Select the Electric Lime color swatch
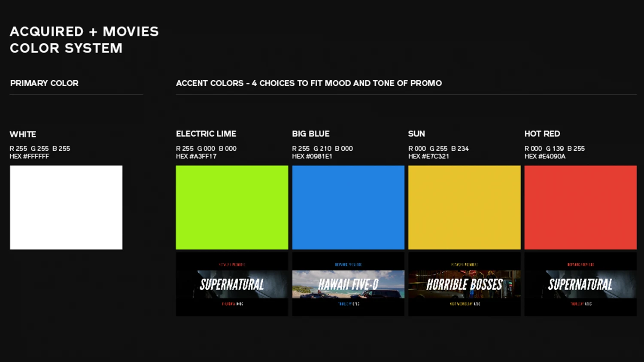 (x=232, y=207)
